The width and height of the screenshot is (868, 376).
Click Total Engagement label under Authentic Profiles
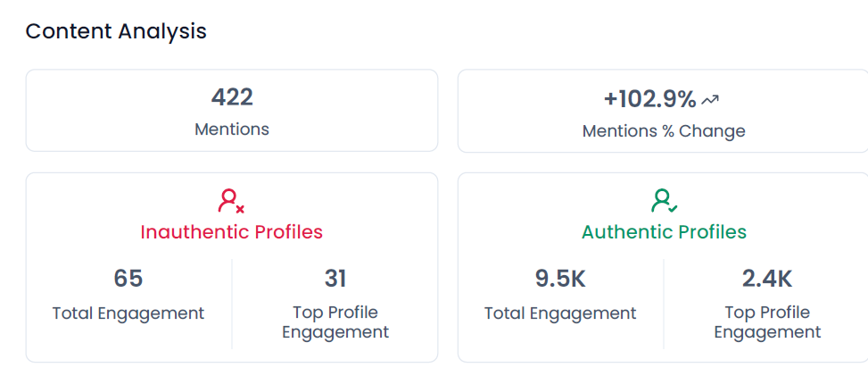[560, 313]
